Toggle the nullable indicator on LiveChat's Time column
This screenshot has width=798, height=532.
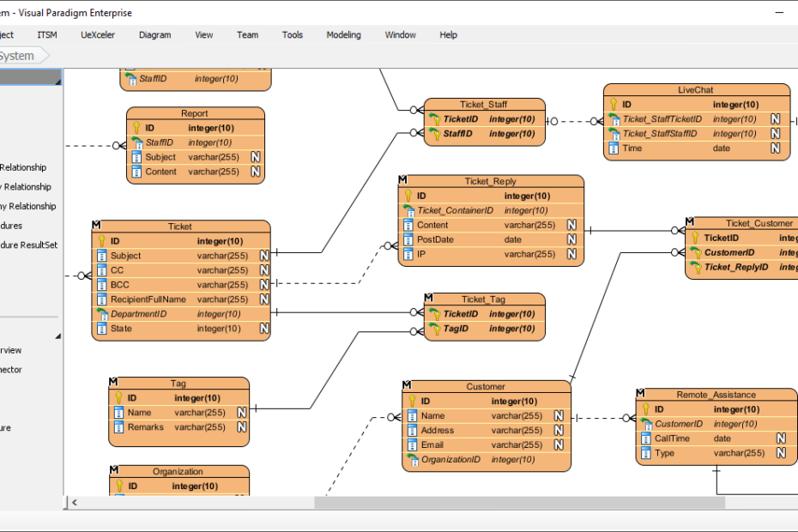[x=775, y=148]
